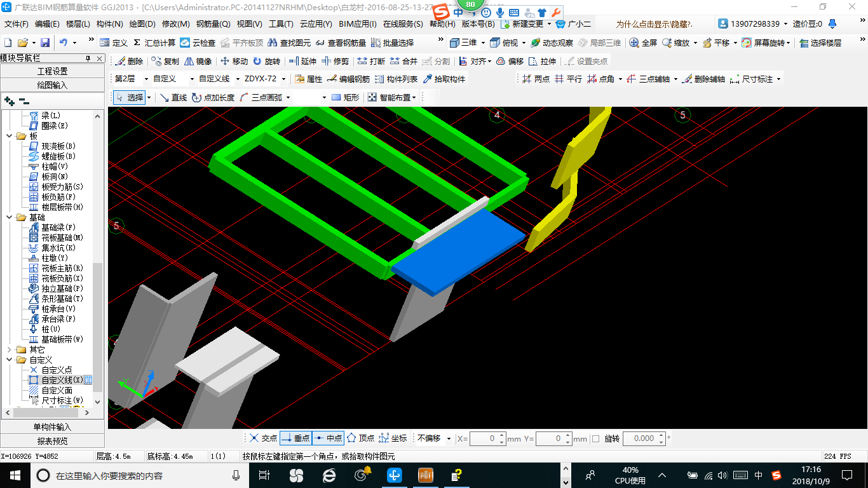Start 动态观察 (orbit view)
The image size is (868, 488).
552,43
